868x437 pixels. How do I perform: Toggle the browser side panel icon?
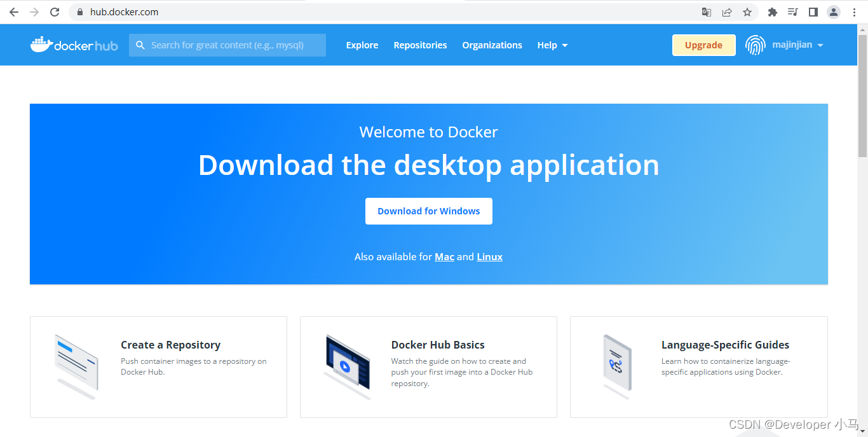[813, 12]
